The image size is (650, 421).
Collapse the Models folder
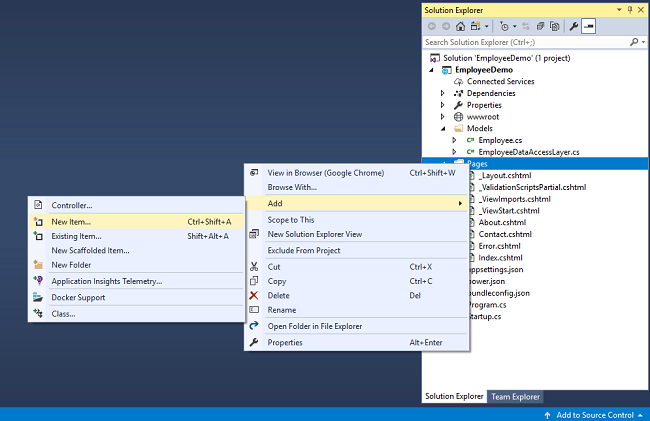[x=443, y=129]
